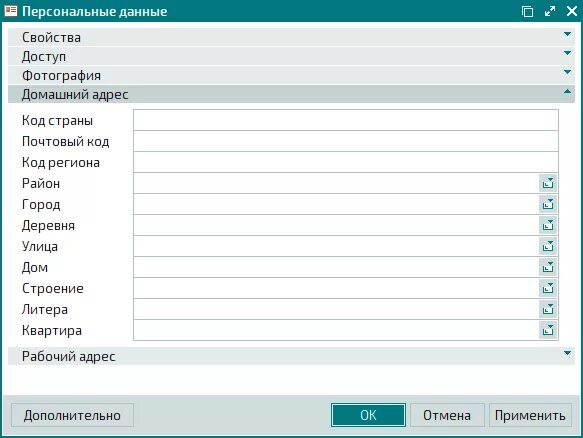Click the Дополнительно button
583x438 pixels.
[x=72, y=415]
